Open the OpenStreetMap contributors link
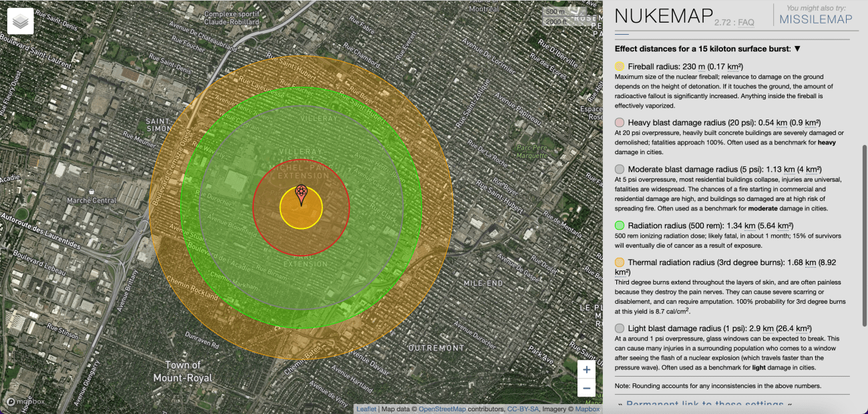 click(441, 409)
